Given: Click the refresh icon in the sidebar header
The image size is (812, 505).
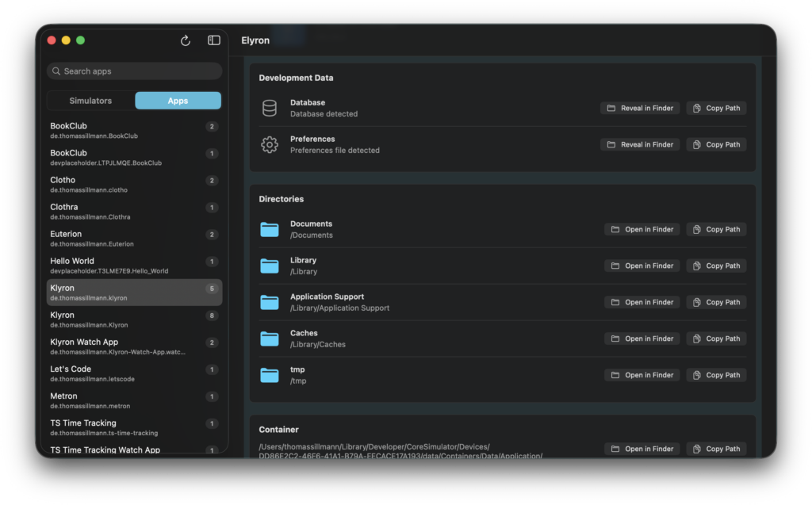Looking at the screenshot, I should pos(186,40).
